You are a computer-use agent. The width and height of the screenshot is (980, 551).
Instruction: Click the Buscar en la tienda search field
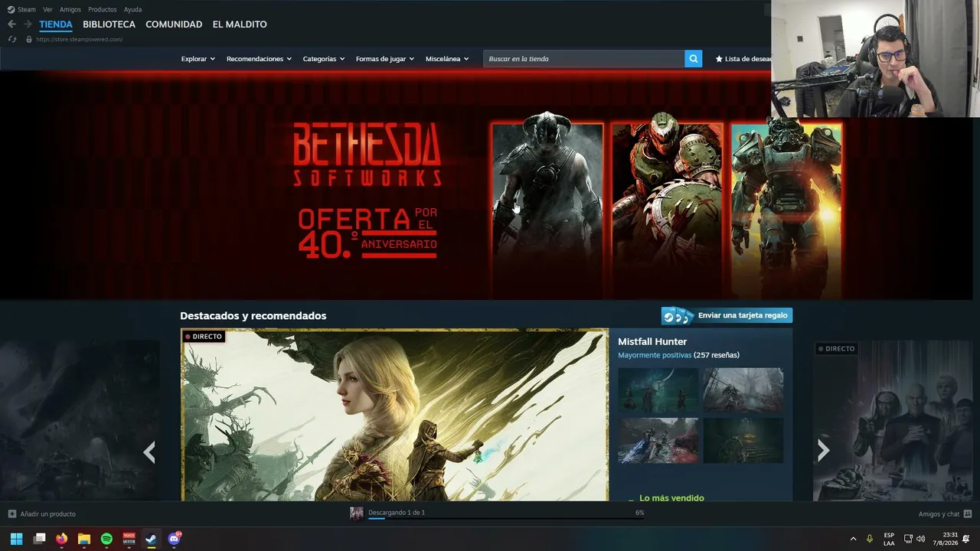[583, 59]
